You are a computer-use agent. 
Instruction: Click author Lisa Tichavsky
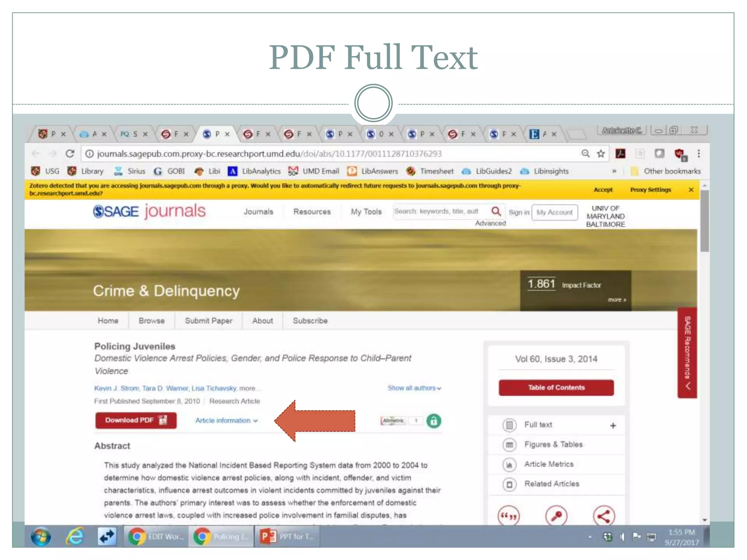[214, 388]
